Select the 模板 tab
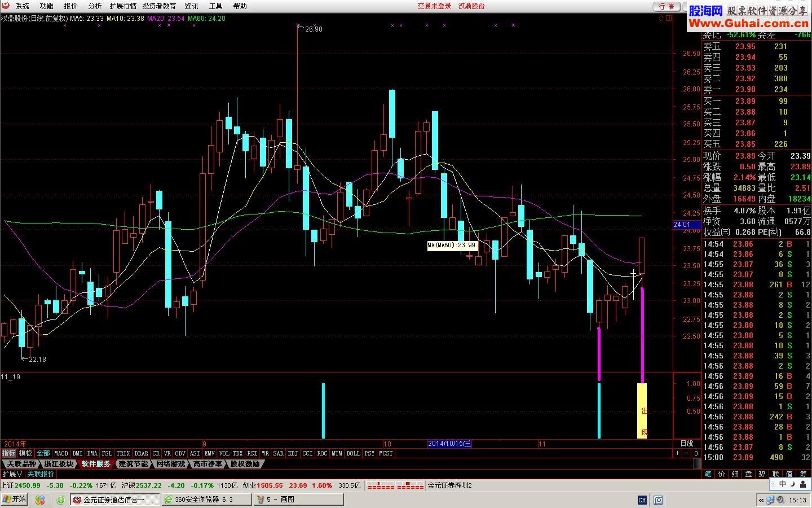Image resolution: width=812 pixels, height=508 pixels. click(25, 453)
